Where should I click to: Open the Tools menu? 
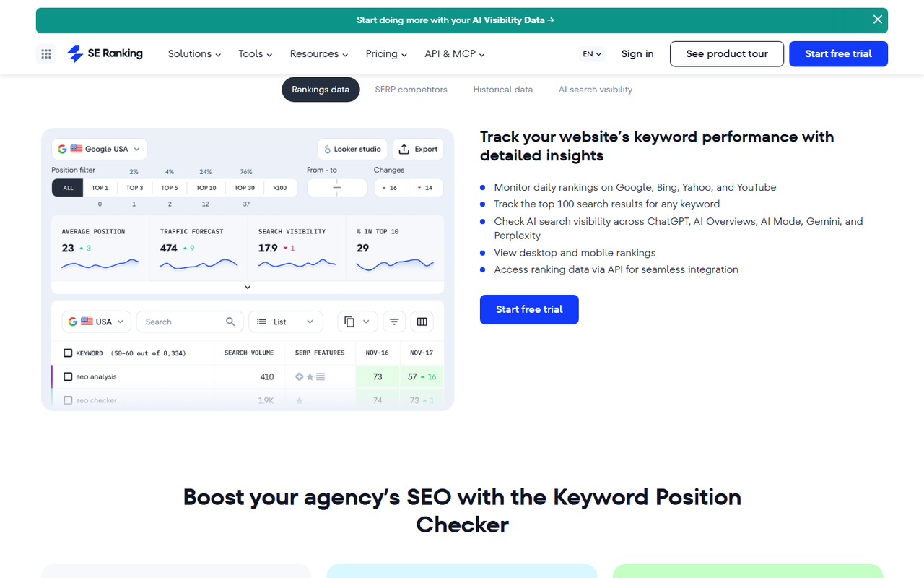[x=256, y=53]
